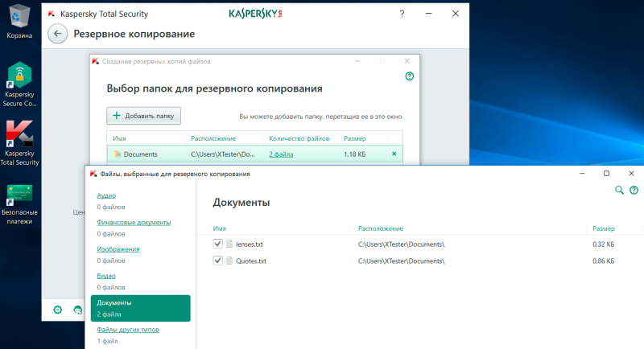Open the search magnifier in files window
The image size is (644, 349).
tap(619, 190)
